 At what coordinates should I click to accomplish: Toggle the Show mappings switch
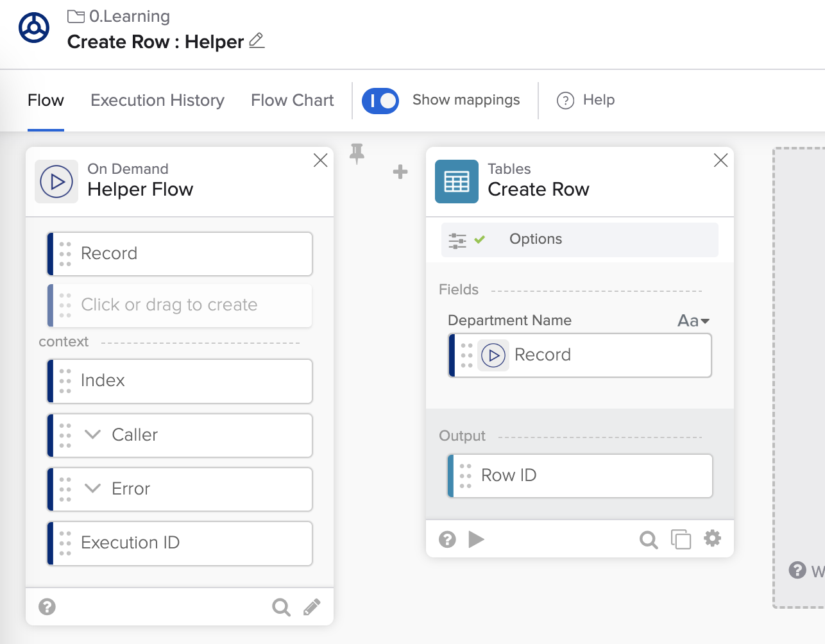coord(380,100)
